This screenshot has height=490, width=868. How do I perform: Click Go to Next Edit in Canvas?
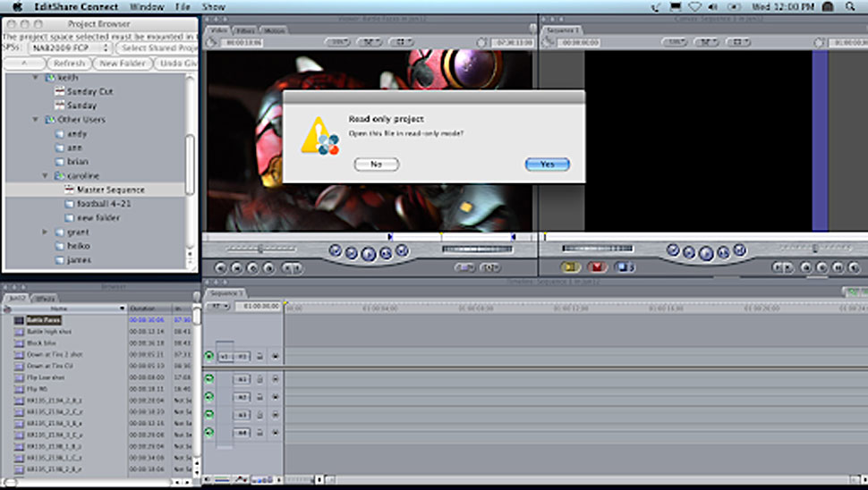click(x=740, y=250)
